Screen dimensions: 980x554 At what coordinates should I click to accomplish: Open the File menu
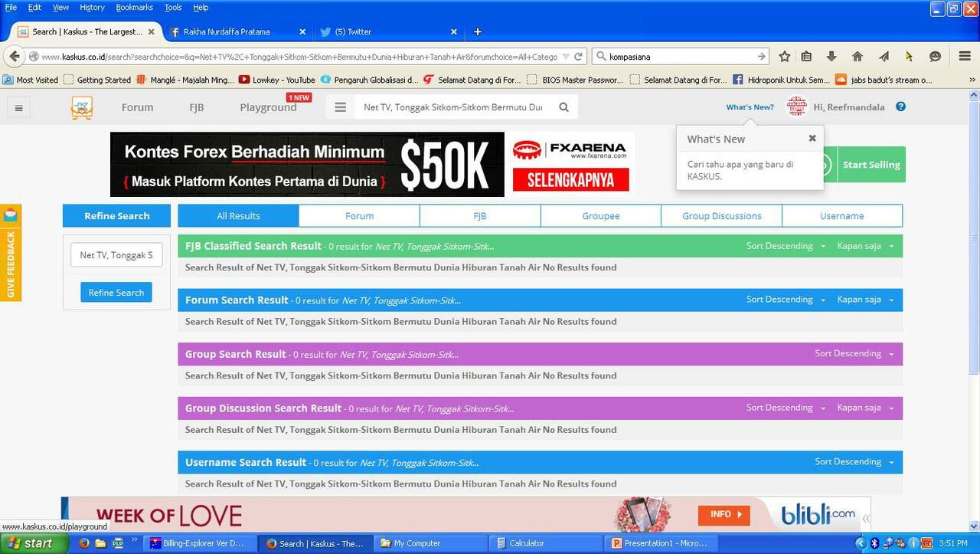click(11, 7)
